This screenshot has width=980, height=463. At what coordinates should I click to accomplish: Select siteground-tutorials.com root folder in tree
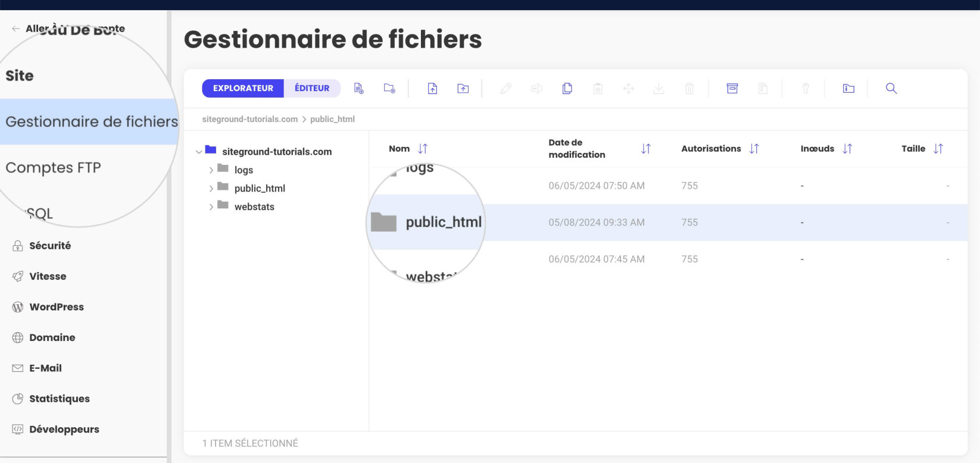click(277, 152)
